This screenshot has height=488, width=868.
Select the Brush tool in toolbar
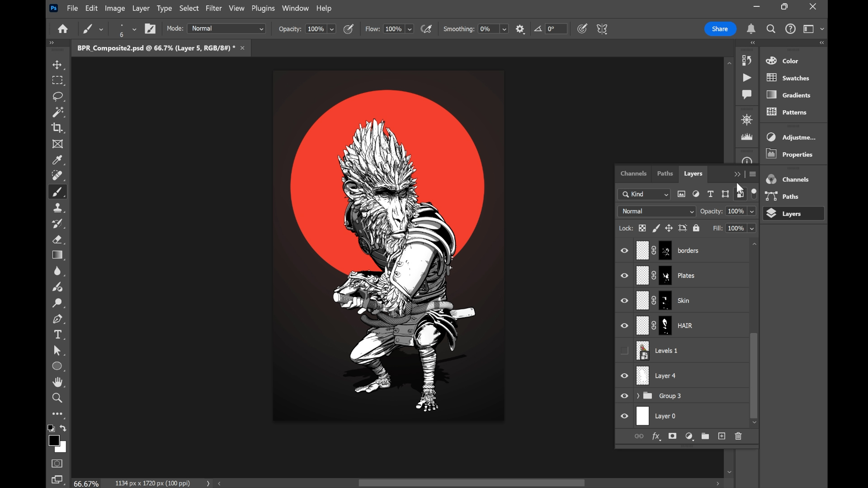(x=57, y=192)
